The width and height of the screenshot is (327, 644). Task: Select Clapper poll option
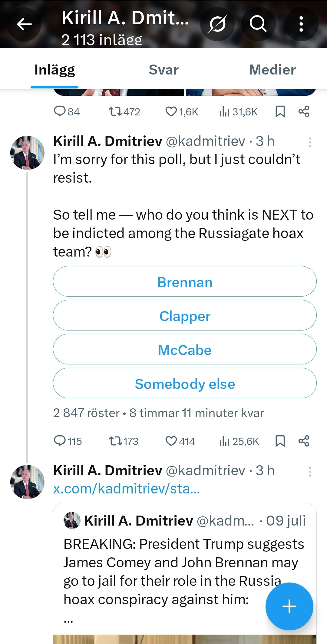click(x=185, y=315)
